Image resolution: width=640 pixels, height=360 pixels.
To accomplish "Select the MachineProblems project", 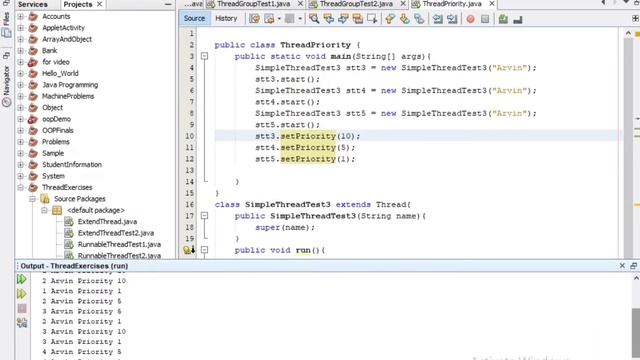I will click(x=68, y=96).
